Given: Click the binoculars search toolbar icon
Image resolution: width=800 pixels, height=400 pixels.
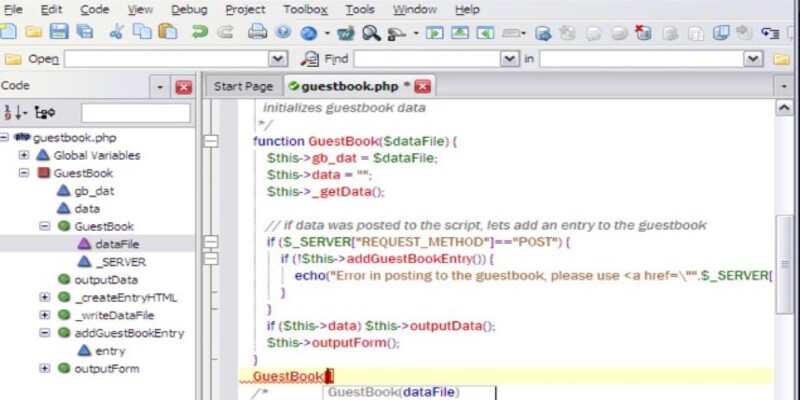Looking at the screenshot, I should (346, 33).
